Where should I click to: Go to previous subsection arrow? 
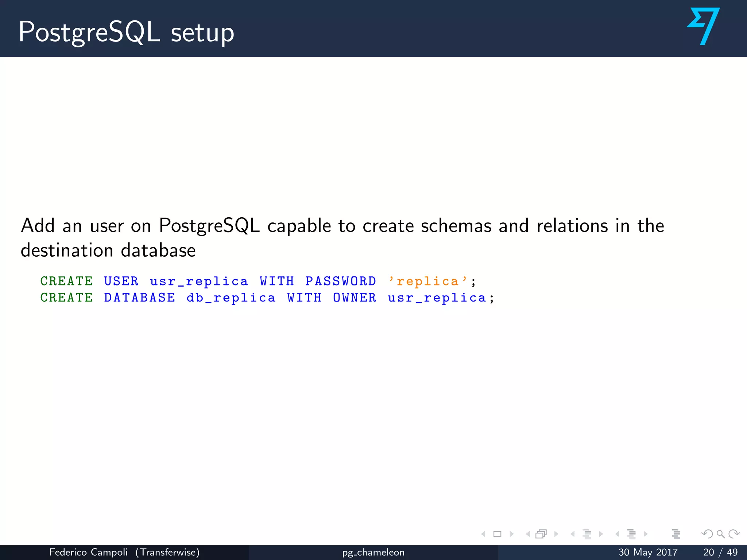pyautogui.click(x=572, y=534)
